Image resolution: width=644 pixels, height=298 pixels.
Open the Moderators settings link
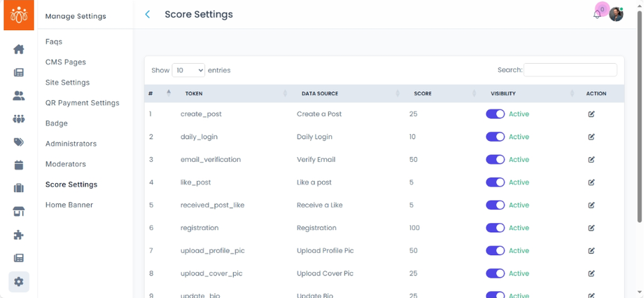pyautogui.click(x=65, y=164)
